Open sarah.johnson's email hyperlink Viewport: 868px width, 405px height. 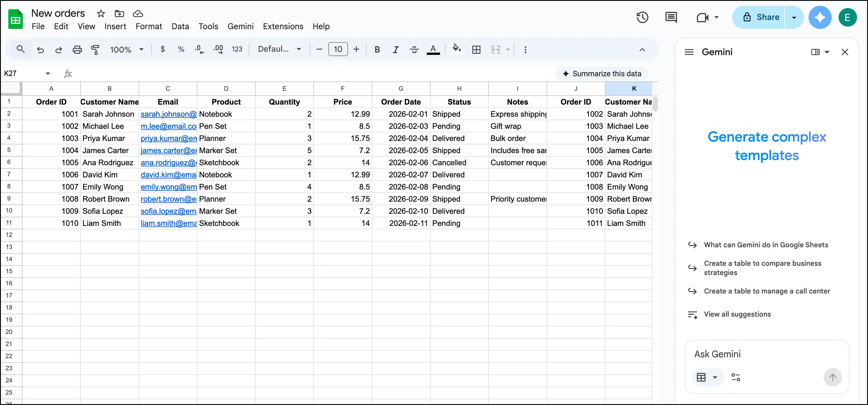168,114
